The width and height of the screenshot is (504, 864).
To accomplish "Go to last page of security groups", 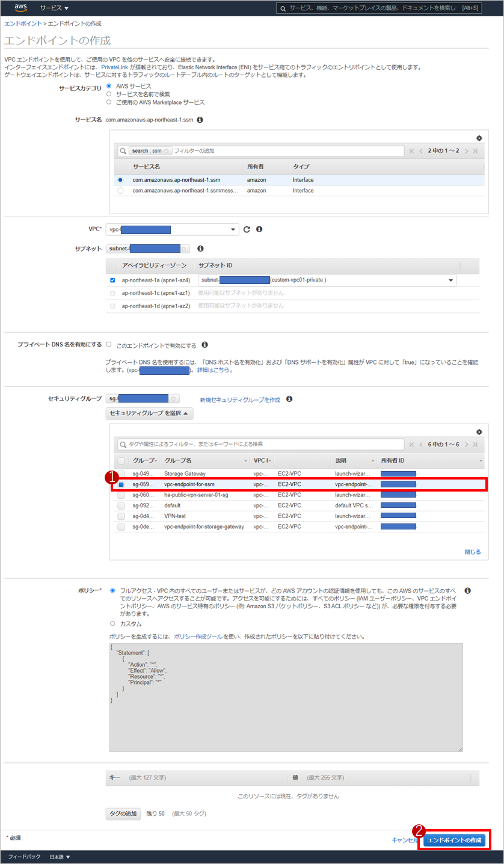I will coord(475,445).
